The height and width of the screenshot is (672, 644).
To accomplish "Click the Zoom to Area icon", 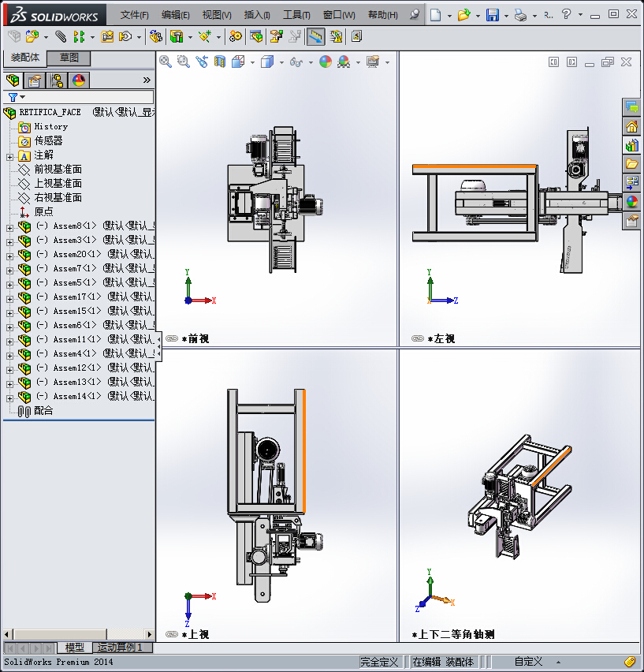I will (184, 62).
